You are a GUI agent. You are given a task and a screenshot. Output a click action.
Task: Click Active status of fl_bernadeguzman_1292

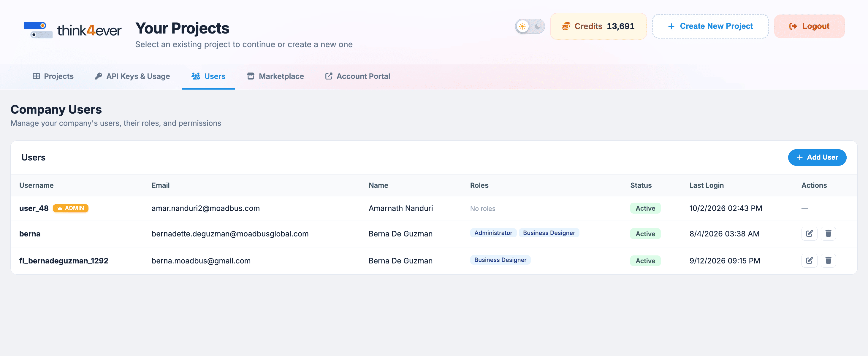[645, 261]
